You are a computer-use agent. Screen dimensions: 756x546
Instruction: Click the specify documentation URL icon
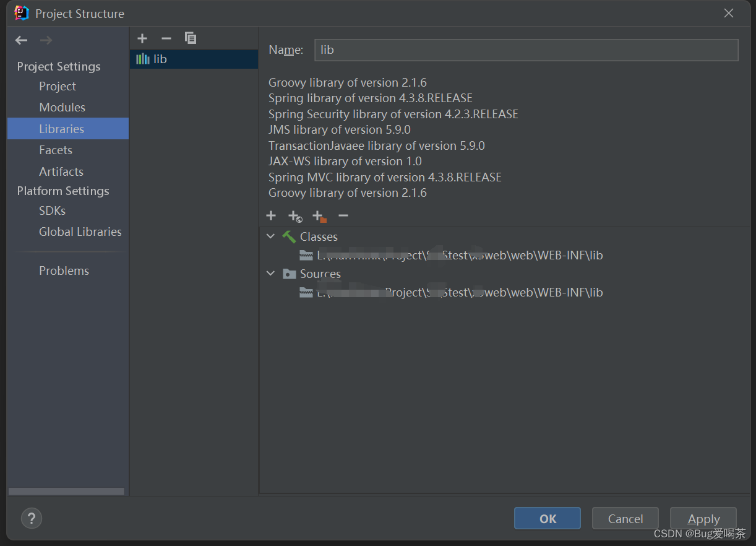click(295, 216)
